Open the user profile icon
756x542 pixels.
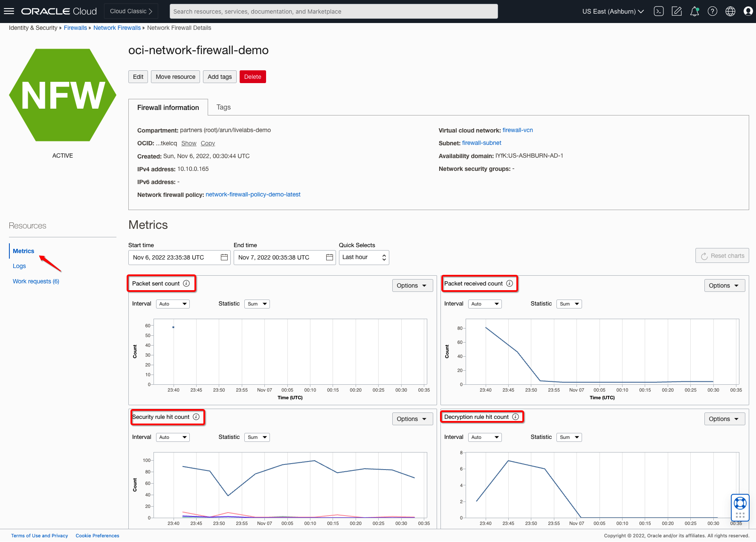pos(748,12)
